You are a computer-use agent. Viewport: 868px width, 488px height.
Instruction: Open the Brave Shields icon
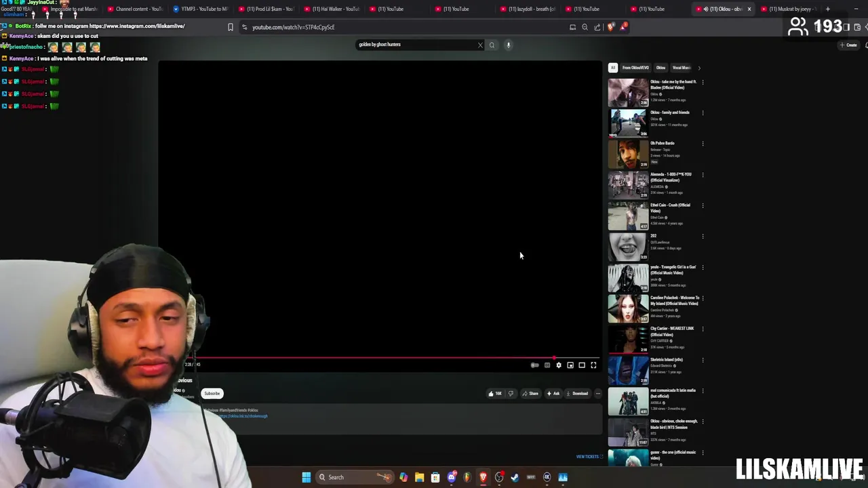pos(610,27)
